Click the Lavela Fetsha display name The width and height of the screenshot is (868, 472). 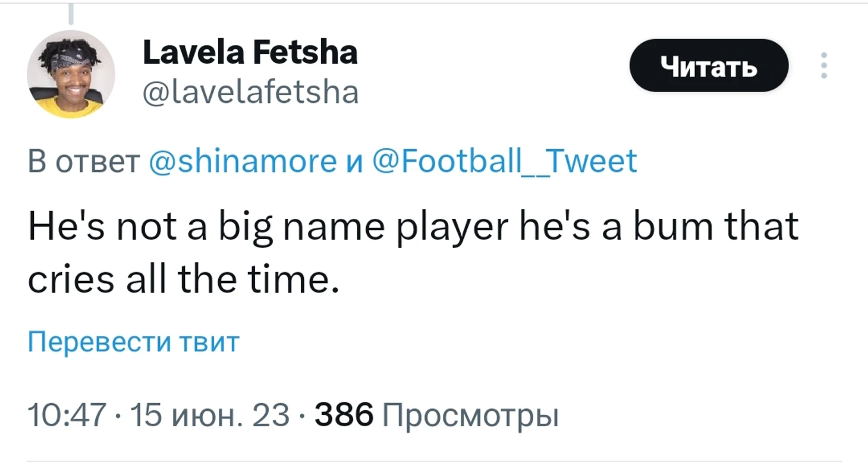(x=250, y=52)
